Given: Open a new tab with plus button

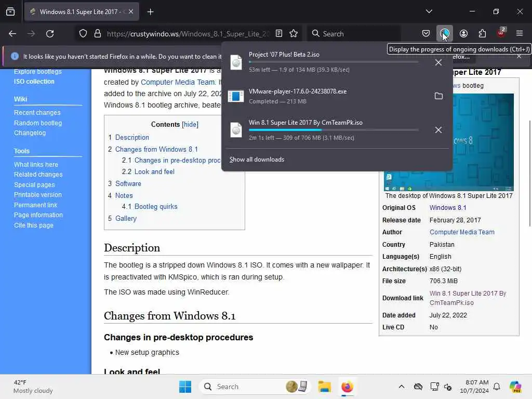Looking at the screenshot, I should tap(150, 12).
